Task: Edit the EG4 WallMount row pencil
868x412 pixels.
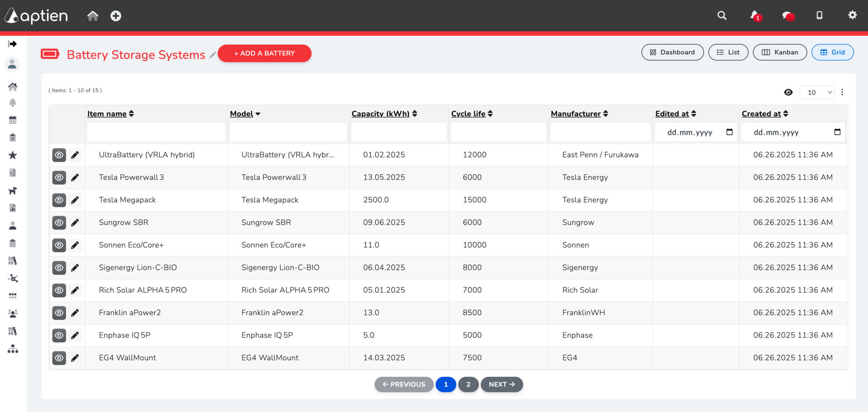Action: tap(75, 358)
